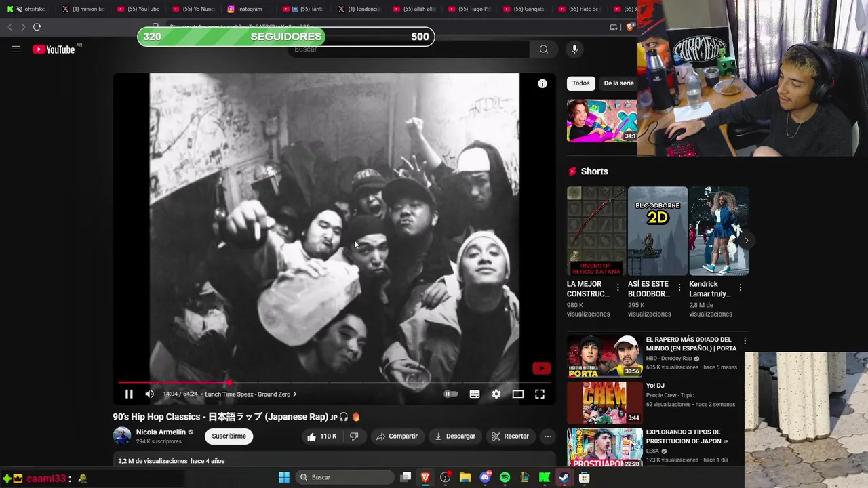Turn on subtitles in the player
Viewport: 868px width, 488px height.
pyautogui.click(x=475, y=394)
